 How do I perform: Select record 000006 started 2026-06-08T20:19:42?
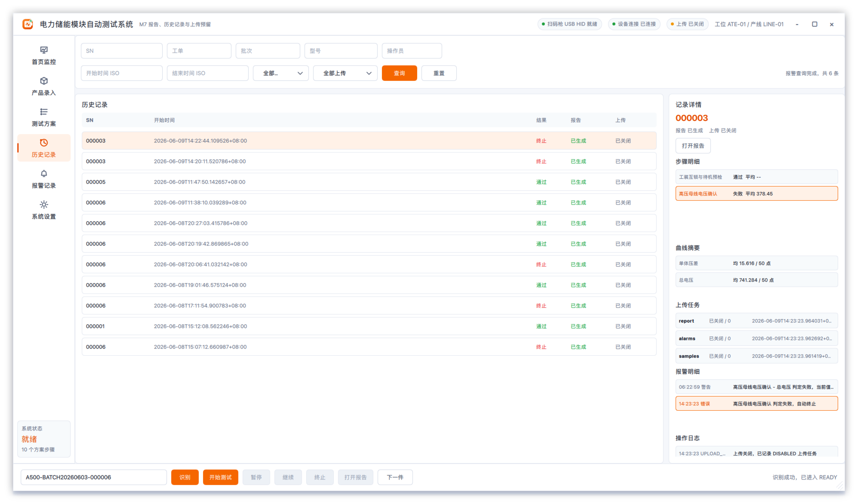click(x=369, y=244)
